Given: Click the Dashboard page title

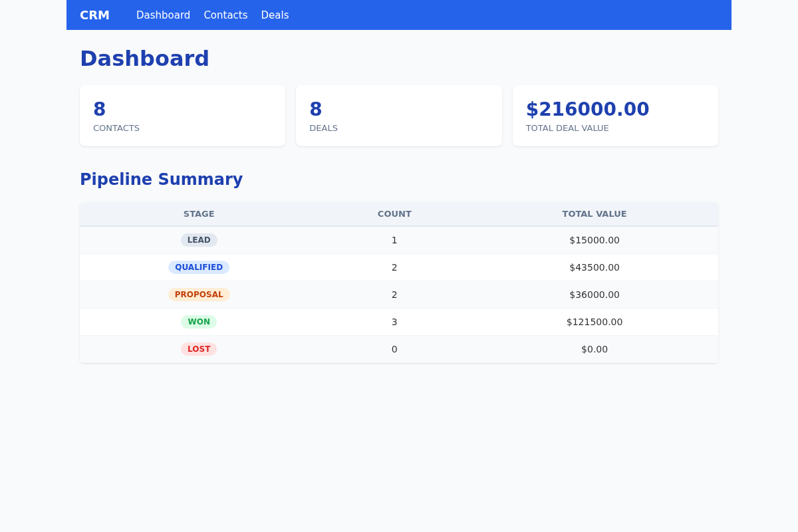Looking at the screenshot, I should point(144,59).
